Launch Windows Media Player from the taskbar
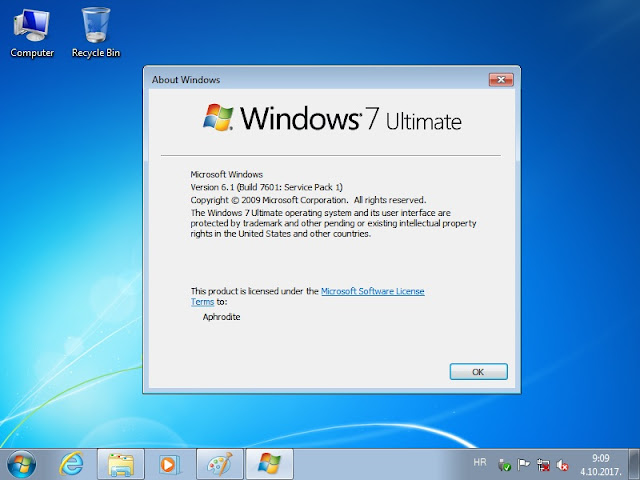Viewport: 640px width, 480px height. 169,464
